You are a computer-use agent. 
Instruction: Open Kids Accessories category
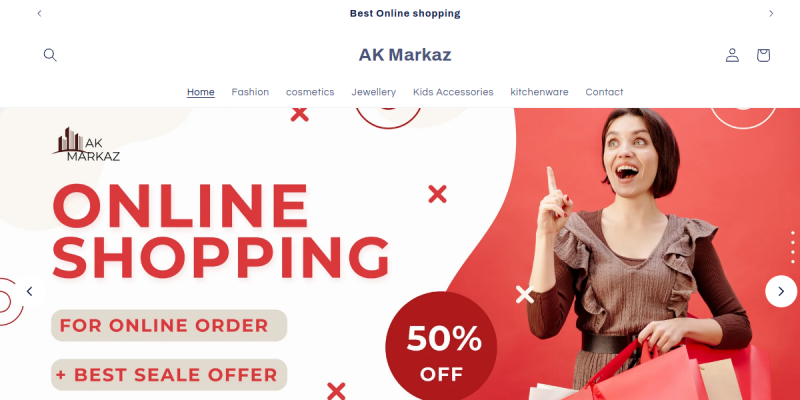point(453,92)
